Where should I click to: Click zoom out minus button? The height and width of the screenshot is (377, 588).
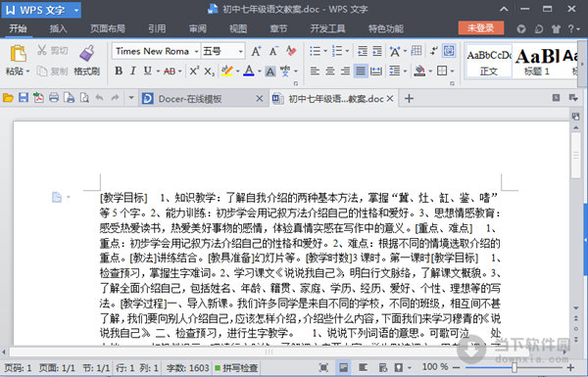(x=456, y=367)
